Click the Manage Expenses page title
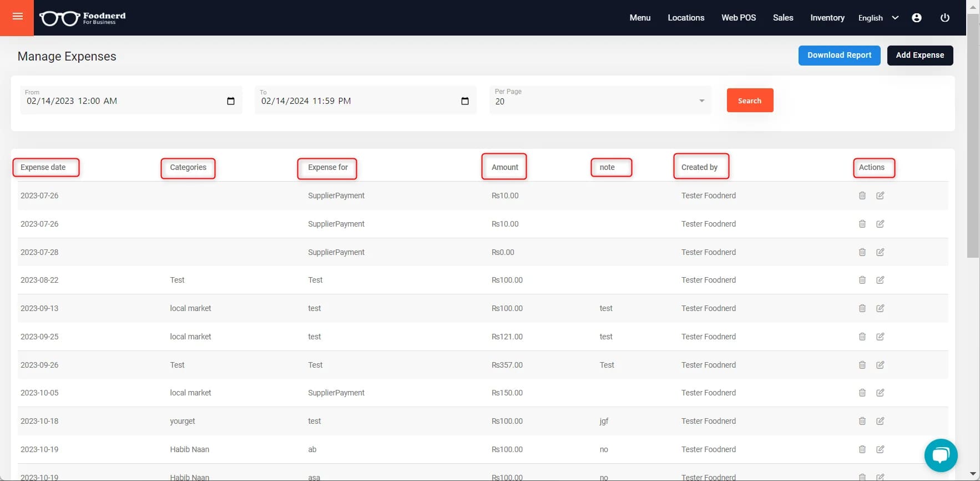The image size is (980, 481). point(67,56)
